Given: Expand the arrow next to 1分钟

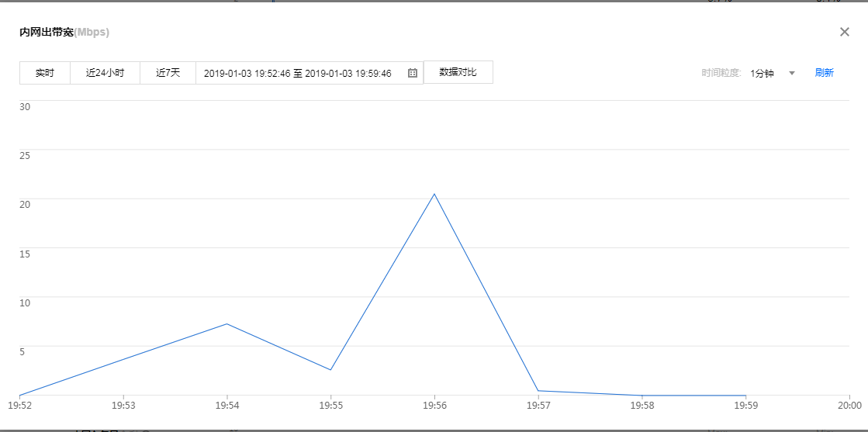Looking at the screenshot, I should click(792, 73).
